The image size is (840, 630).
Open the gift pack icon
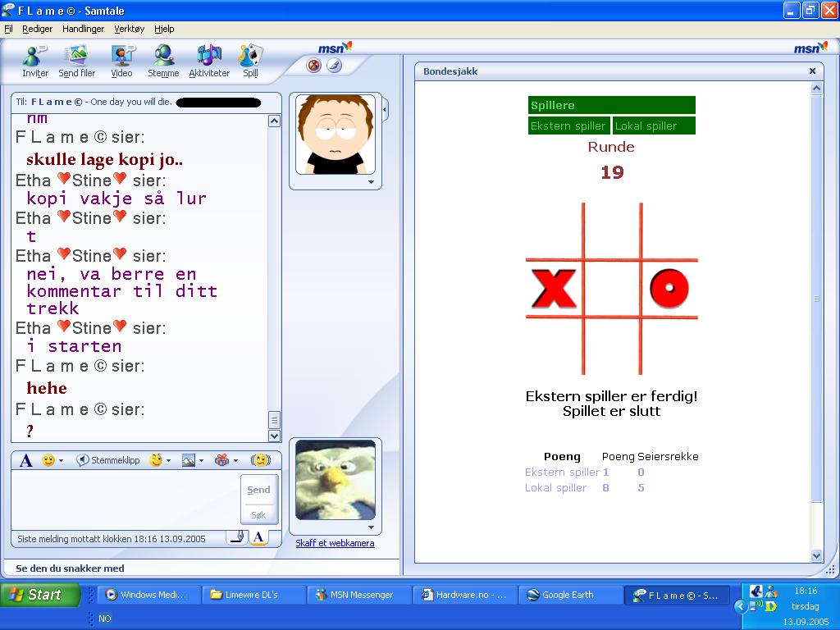(x=221, y=460)
